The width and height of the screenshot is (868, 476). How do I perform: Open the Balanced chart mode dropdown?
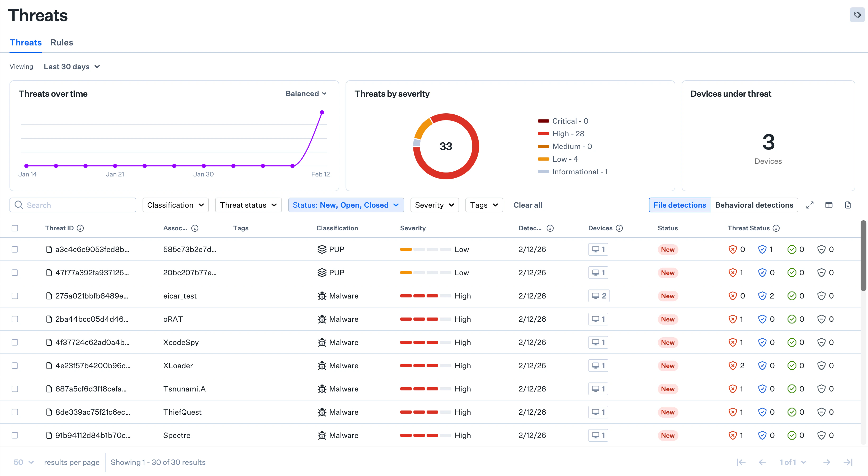(x=306, y=94)
